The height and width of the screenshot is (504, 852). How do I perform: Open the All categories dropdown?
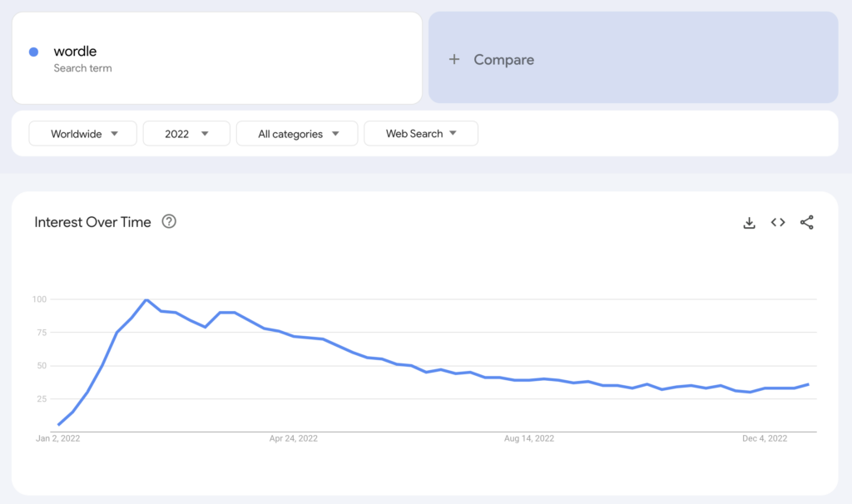(x=297, y=133)
